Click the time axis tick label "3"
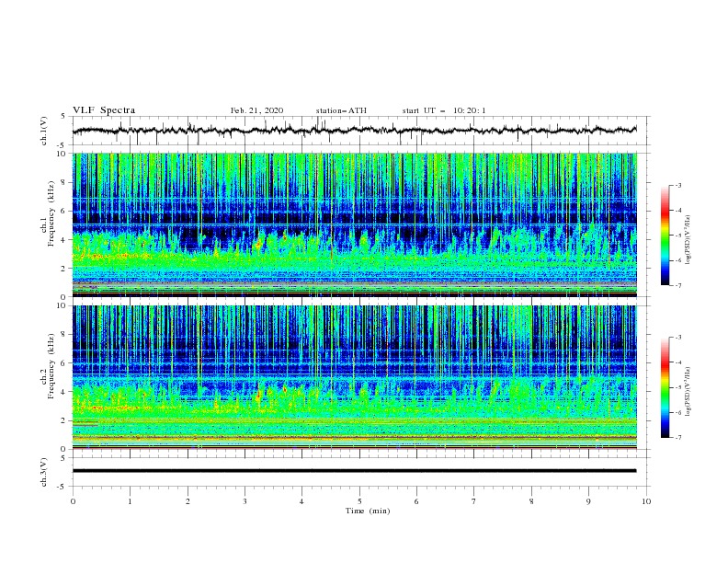The image size is (728, 563). point(245,501)
